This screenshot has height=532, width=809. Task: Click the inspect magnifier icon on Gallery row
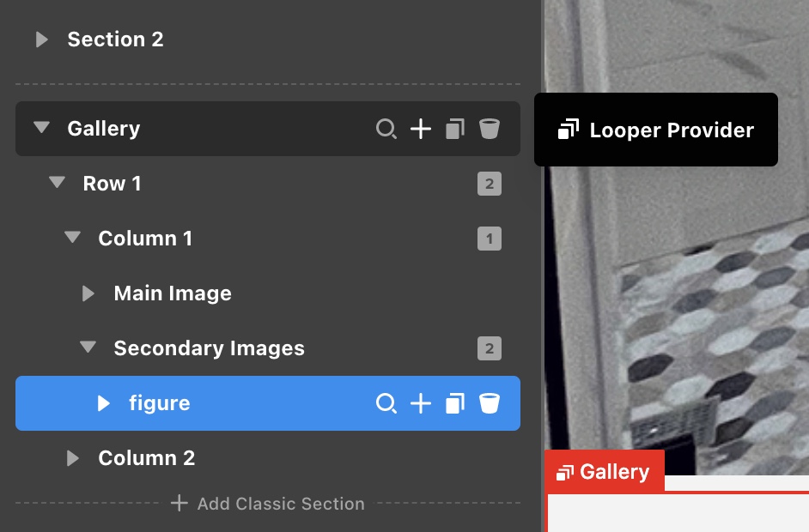pos(386,130)
